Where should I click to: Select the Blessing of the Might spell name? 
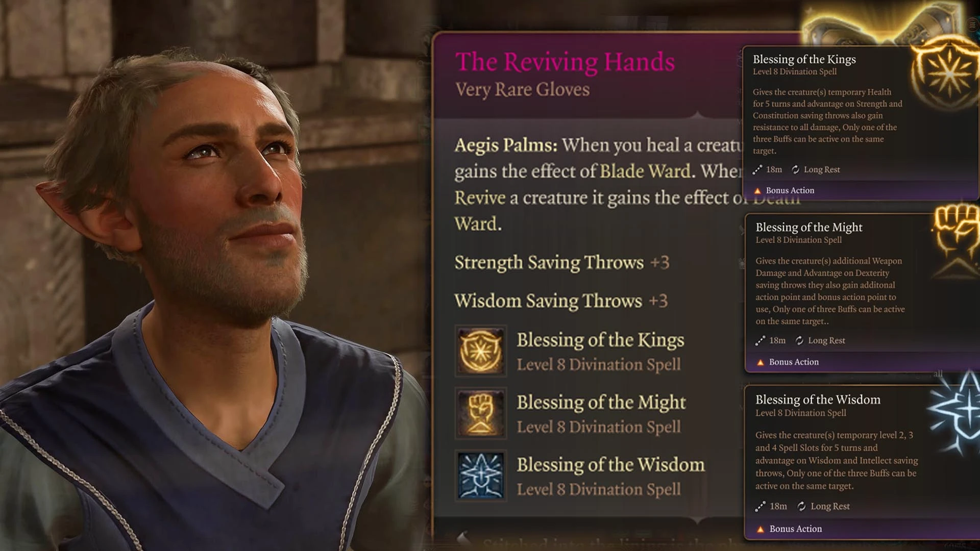tap(601, 402)
